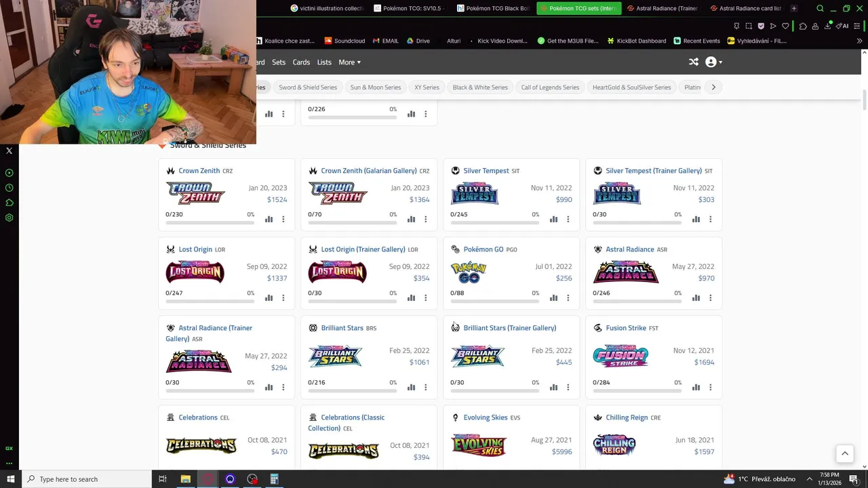Image resolution: width=868 pixels, height=488 pixels.
Task: Open stats chart on Lost Origin LOR card
Action: click(269, 298)
